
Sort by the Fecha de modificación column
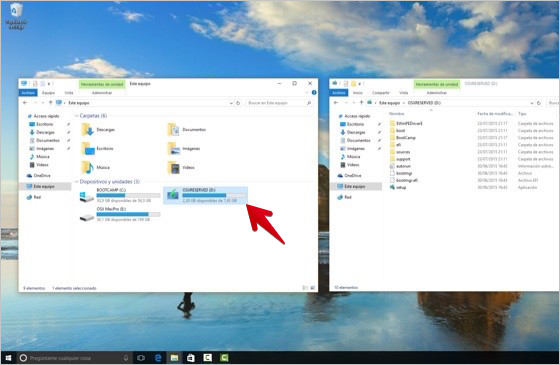coord(495,114)
